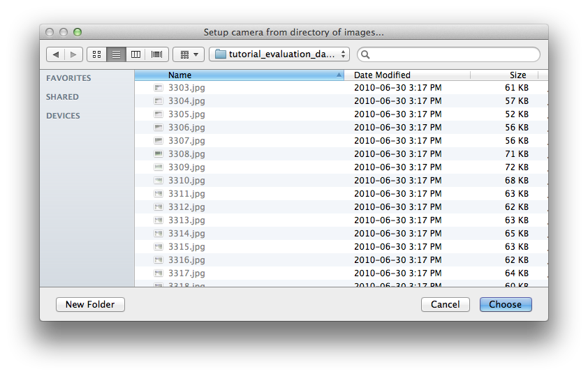
Task: Click the thumbnail icon of 3313.jpg
Action: [x=159, y=220]
